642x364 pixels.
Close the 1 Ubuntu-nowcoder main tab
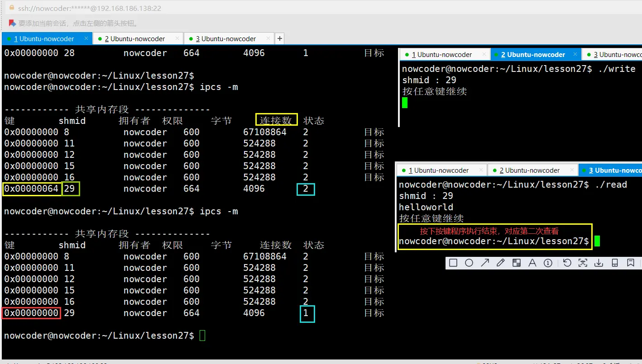86,39
